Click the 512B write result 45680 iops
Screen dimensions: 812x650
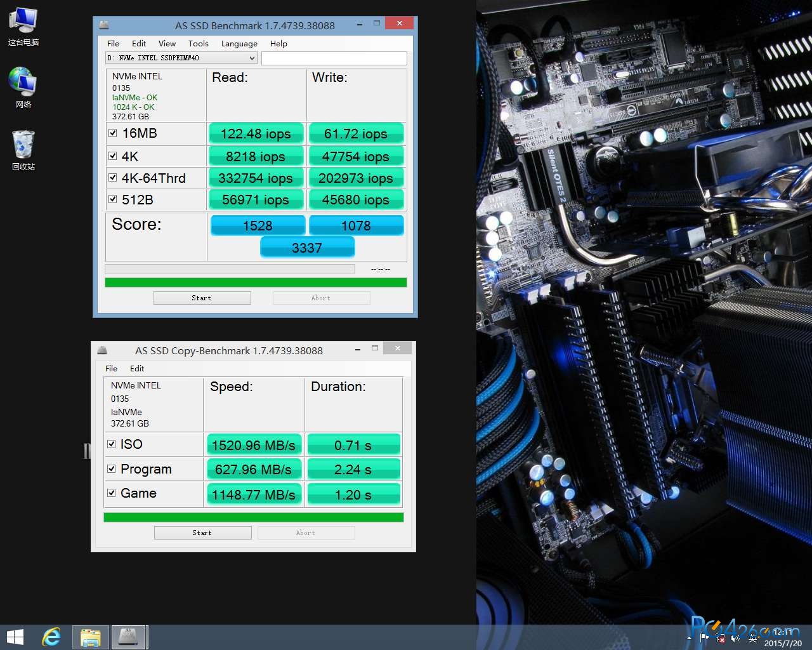[x=355, y=200]
